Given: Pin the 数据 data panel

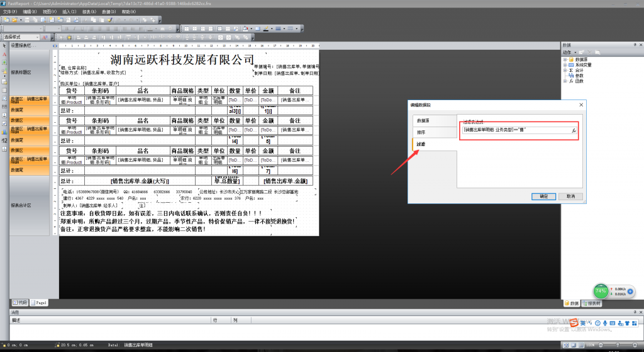Looking at the screenshot, I should (x=635, y=45).
